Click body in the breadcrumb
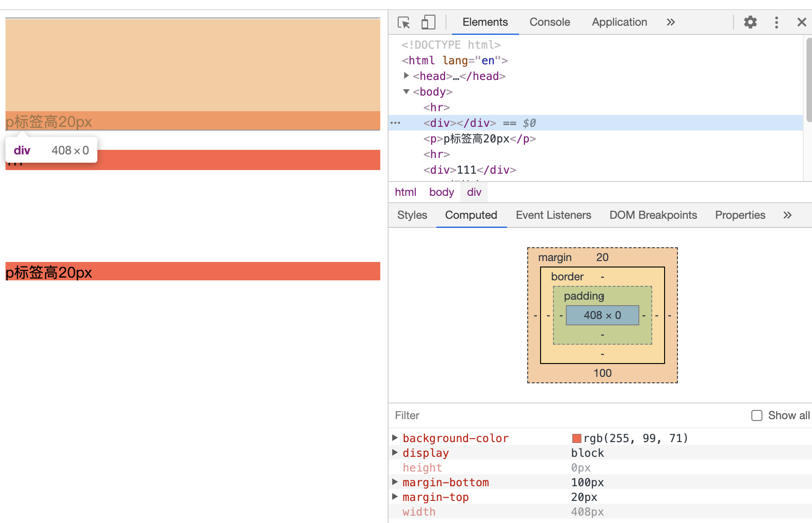812x523 pixels. [x=441, y=192]
